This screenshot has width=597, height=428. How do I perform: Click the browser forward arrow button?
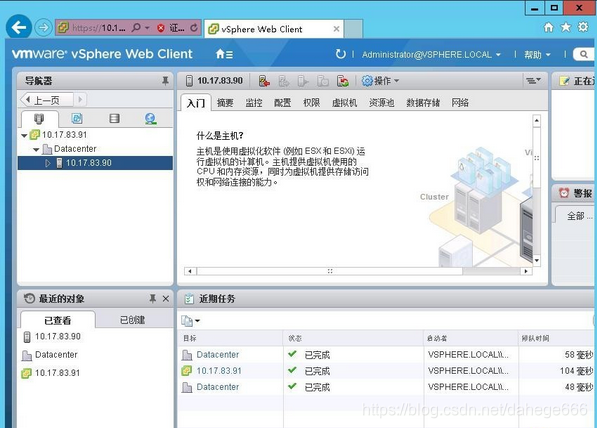43,27
